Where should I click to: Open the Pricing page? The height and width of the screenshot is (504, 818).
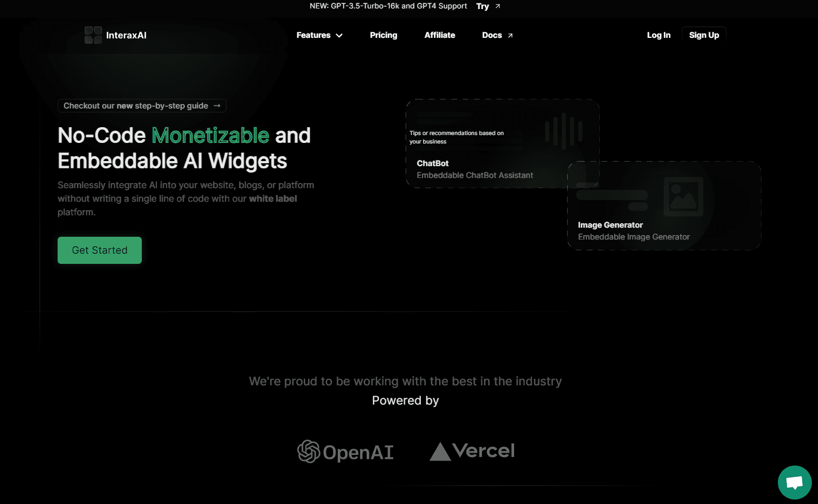click(x=384, y=35)
